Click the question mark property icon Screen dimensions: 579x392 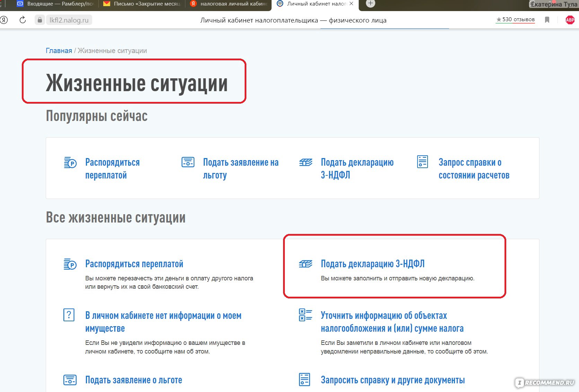[69, 315]
